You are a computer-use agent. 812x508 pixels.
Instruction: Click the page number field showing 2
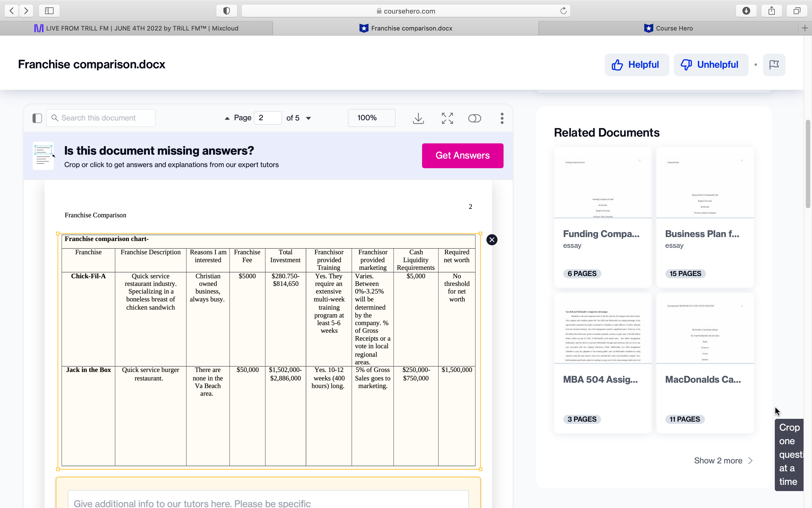[267, 118]
